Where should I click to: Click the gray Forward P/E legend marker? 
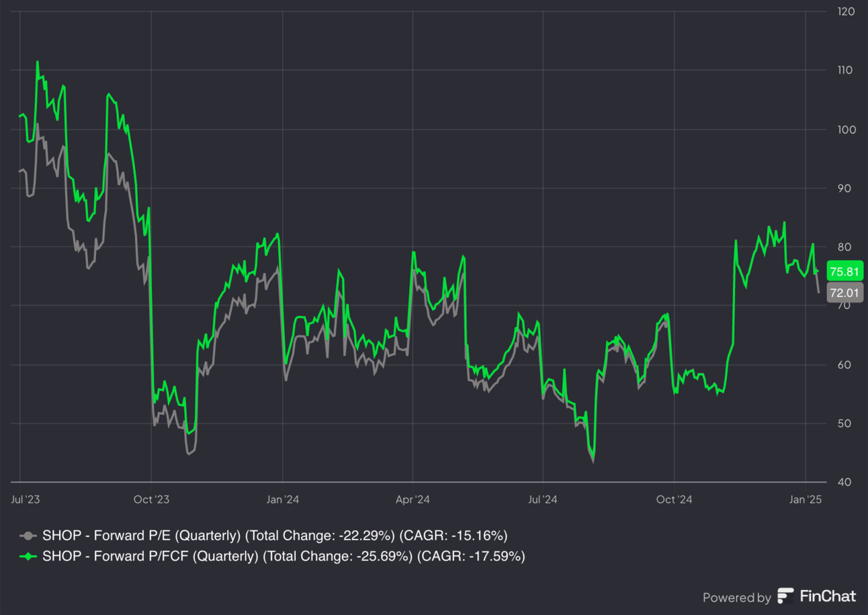(x=28, y=536)
